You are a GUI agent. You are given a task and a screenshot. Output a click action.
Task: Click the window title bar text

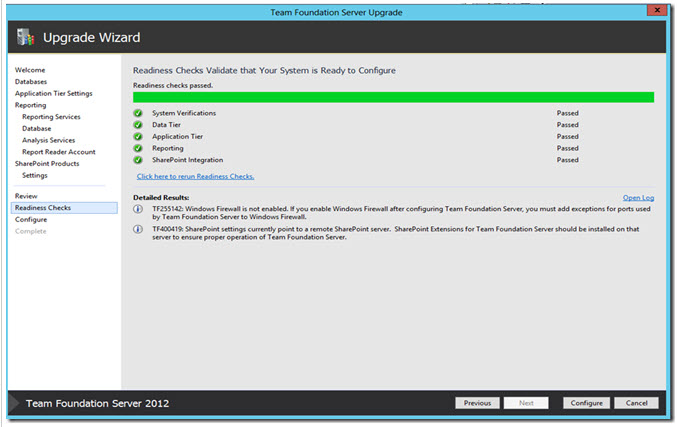point(336,13)
